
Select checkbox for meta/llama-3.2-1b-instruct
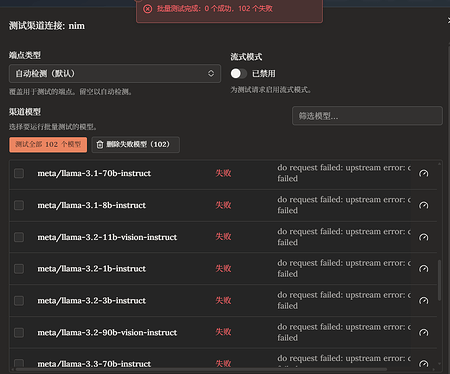click(19, 269)
